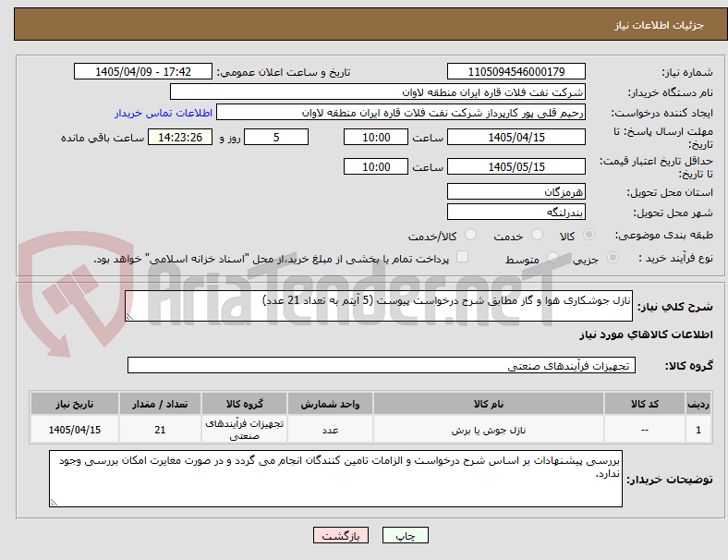The image size is (728, 560).
Task: Click the unit cell عدد
Action: (330, 430)
